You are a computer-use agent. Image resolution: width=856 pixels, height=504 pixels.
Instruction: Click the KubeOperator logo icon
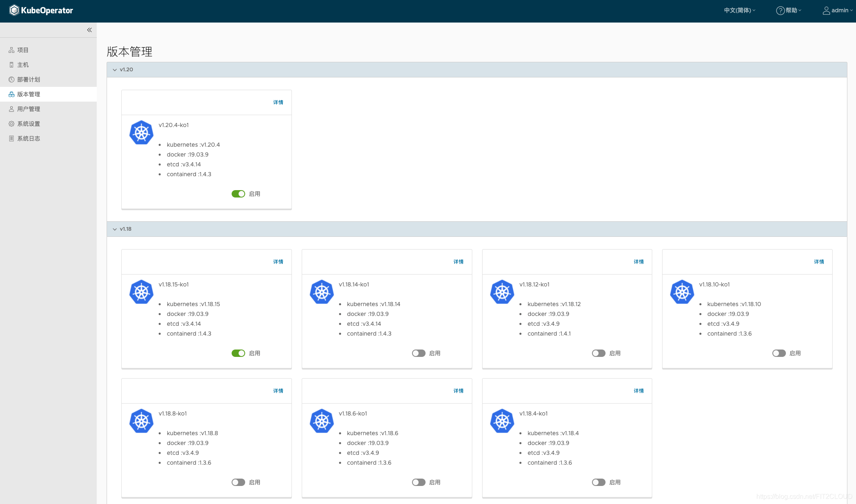tap(14, 10)
